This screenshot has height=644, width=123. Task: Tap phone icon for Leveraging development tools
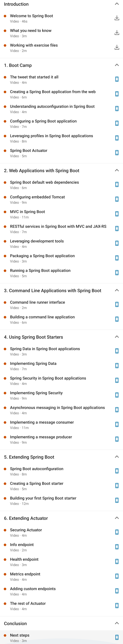point(117,243)
